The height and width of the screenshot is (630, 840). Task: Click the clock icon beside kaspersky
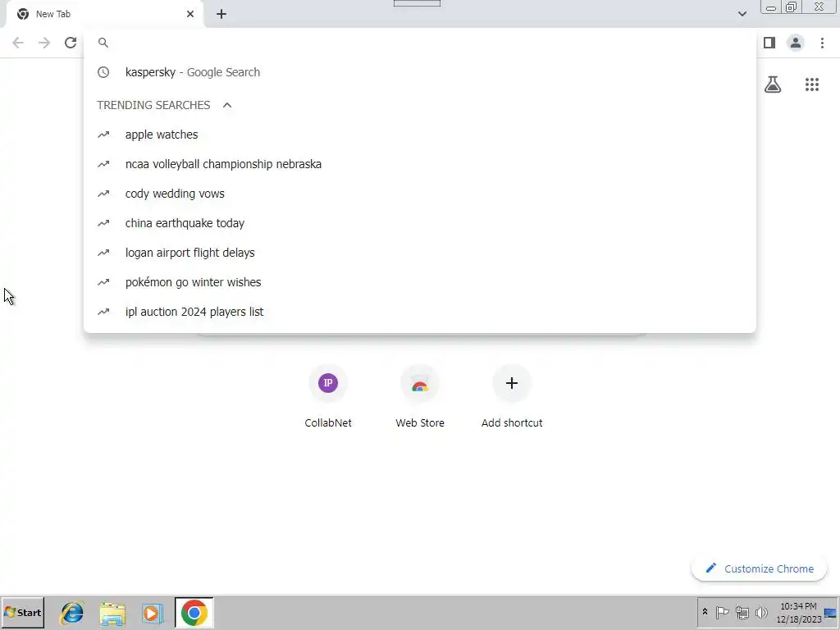click(x=103, y=72)
